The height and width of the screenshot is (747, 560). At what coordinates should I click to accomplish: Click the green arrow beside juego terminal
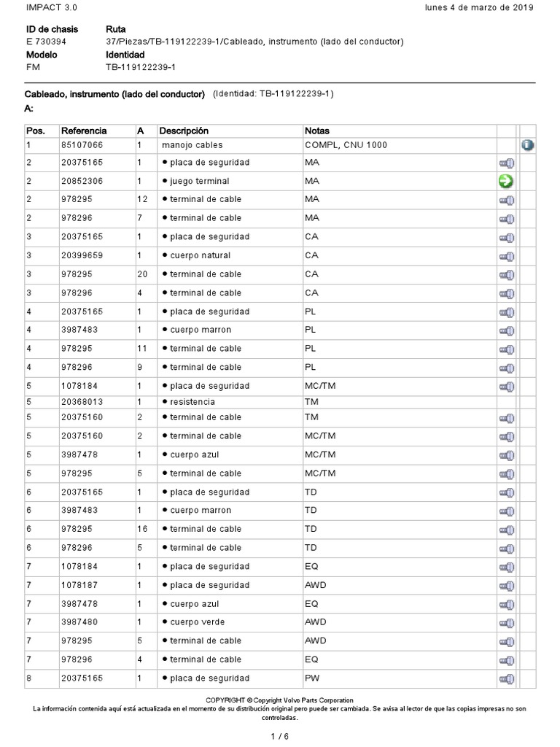(506, 181)
